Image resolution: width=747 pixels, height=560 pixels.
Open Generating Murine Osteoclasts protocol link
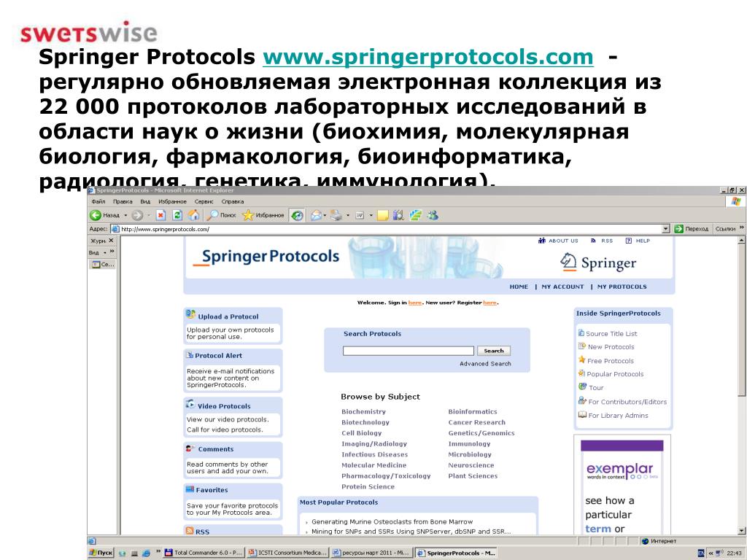[x=392, y=521]
